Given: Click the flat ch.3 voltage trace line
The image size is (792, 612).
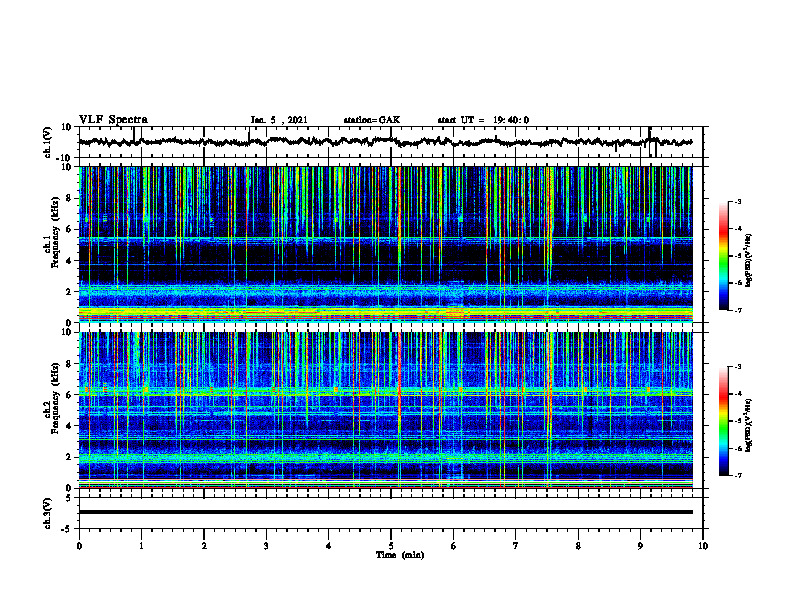Looking at the screenshot, I should [x=385, y=512].
